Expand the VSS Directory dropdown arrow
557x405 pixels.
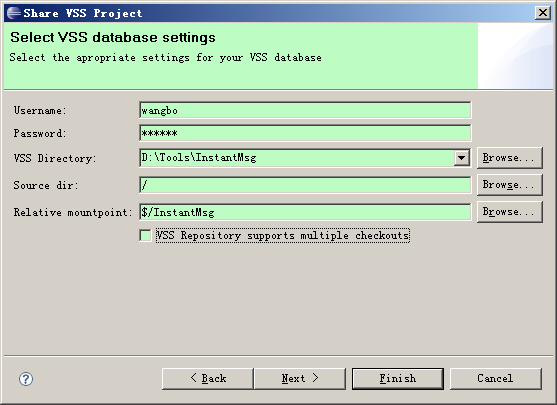pyautogui.click(x=461, y=157)
